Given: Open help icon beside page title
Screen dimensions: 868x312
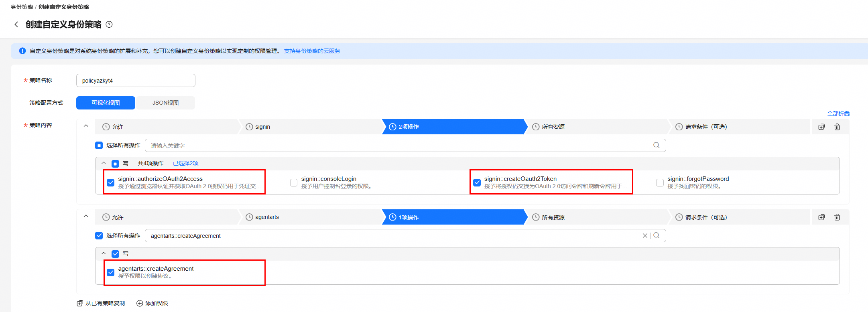Looking at the screenshot, I should (109, 24).
